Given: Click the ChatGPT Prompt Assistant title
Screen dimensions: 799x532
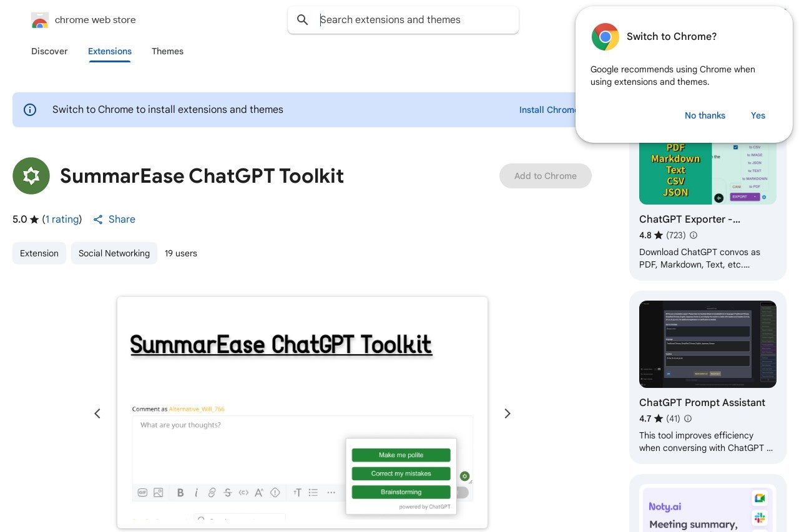Looking at the screenshot, I should 702,403.
